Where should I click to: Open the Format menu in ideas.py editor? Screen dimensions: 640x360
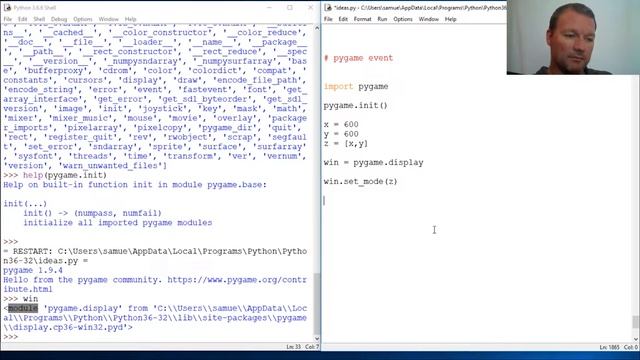point(362,19)
